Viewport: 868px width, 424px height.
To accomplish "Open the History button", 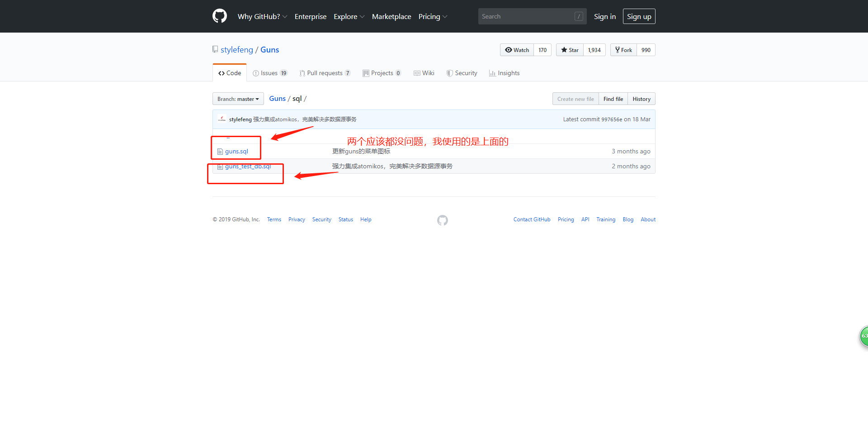I will (642, 99).
